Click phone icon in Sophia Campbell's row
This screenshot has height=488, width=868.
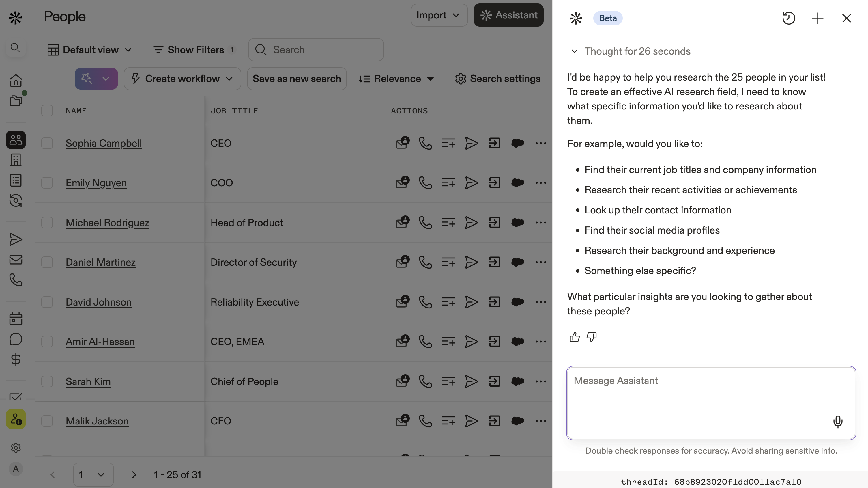[425, 143]
